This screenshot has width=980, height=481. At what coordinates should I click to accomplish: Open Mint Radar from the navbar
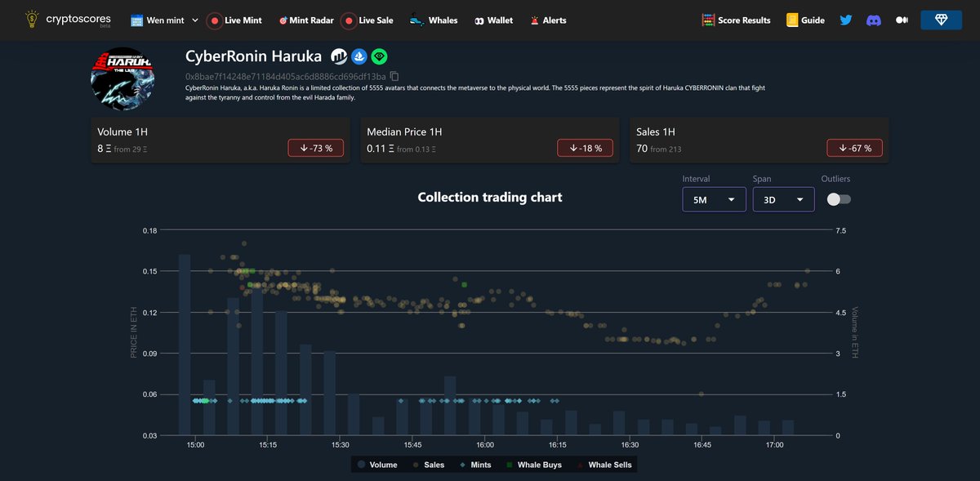pyautogui.click(x=305, y=20)
